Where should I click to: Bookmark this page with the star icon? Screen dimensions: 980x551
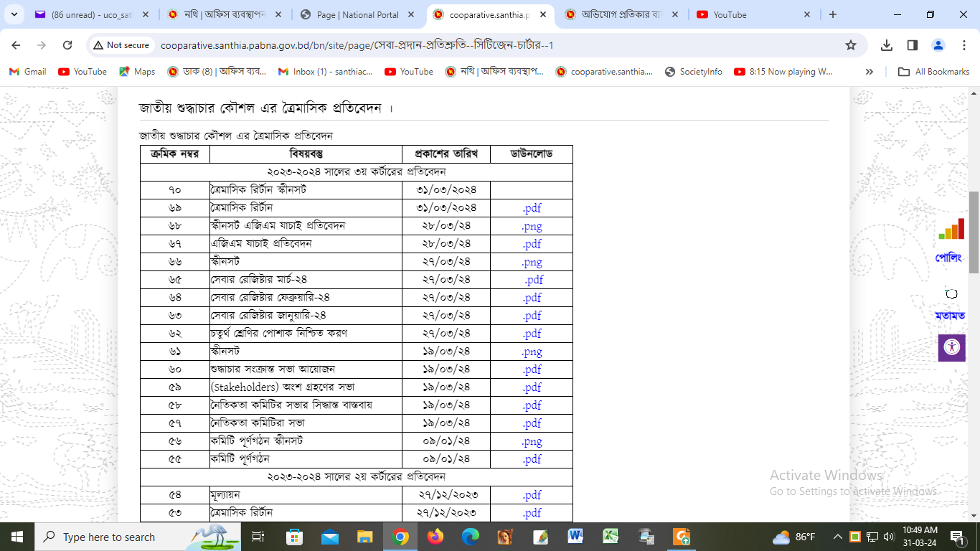[851, 45]
